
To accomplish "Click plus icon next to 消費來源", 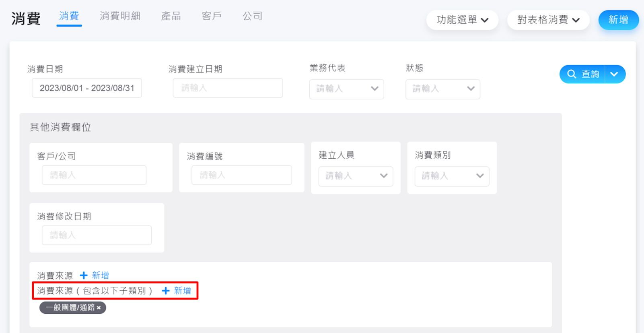I will point(84,275).
